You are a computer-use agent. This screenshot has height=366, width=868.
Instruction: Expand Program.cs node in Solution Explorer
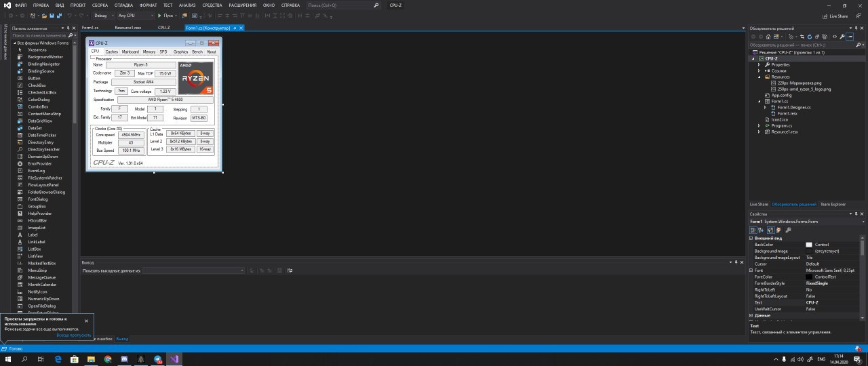(759, 125)
